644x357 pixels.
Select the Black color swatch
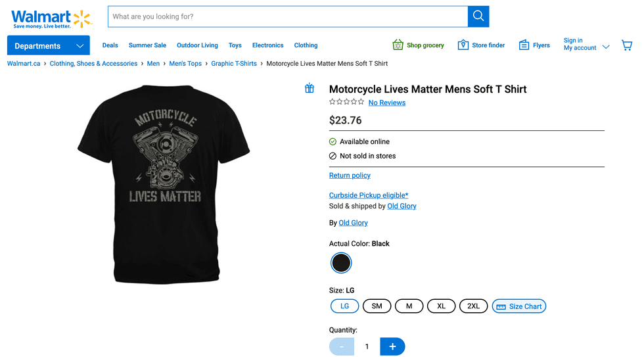[x=341, y=263]
